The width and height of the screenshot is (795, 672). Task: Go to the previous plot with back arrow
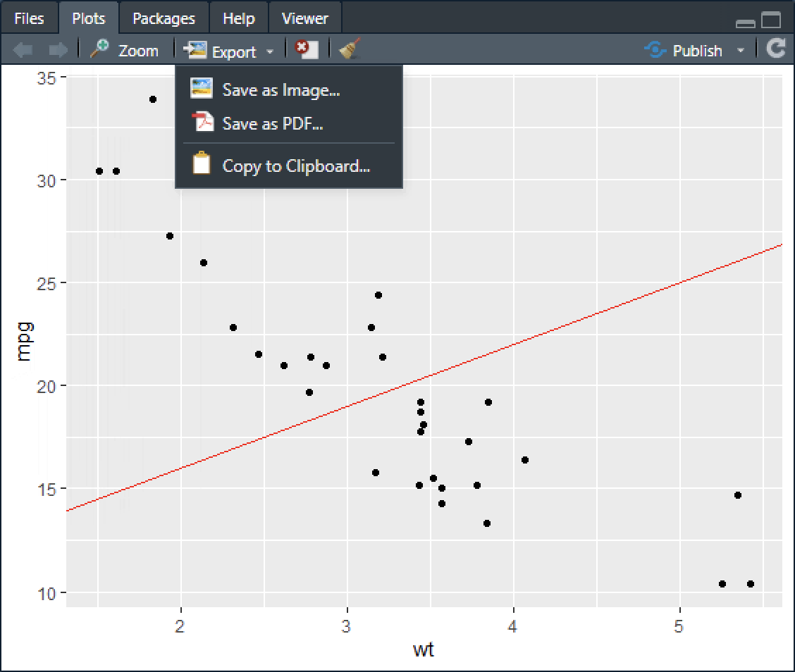[x=23, y=50]
